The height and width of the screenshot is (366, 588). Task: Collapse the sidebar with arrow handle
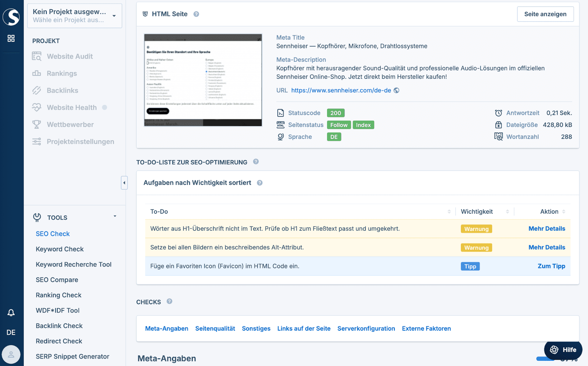124,182
